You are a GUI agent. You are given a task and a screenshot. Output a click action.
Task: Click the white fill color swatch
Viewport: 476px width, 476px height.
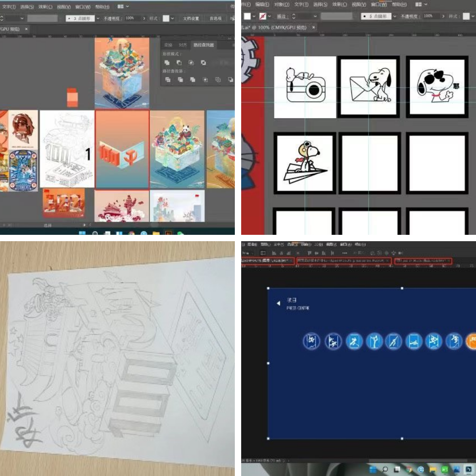247,16
